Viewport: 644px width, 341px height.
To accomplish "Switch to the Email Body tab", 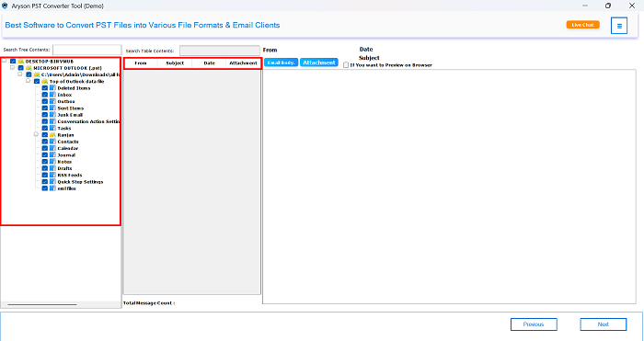I will (x=281, y=63).
